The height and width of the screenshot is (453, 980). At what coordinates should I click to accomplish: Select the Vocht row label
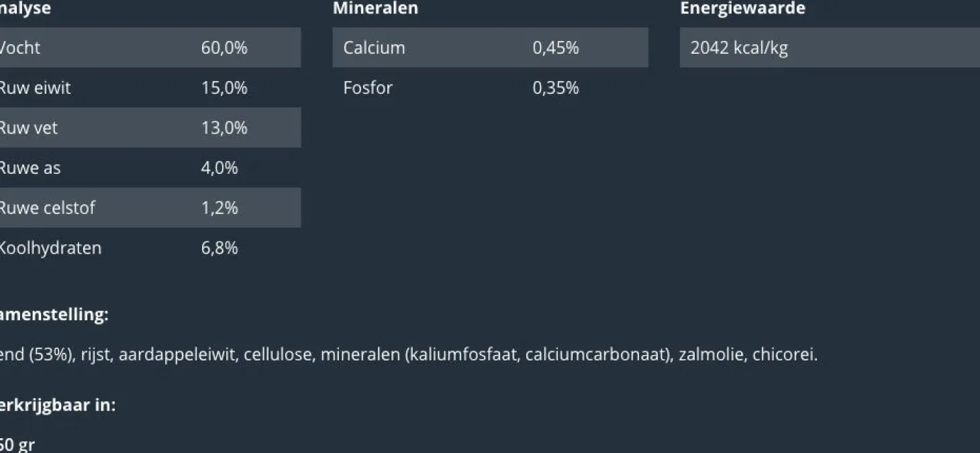coord(20,48)
